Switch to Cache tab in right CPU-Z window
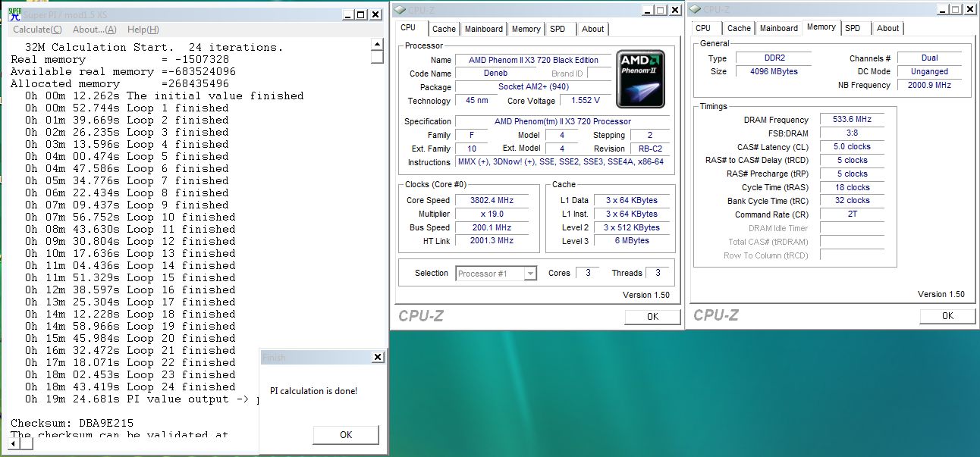The image size is (980, 457). pyautogui.click(x=739, y=28)
